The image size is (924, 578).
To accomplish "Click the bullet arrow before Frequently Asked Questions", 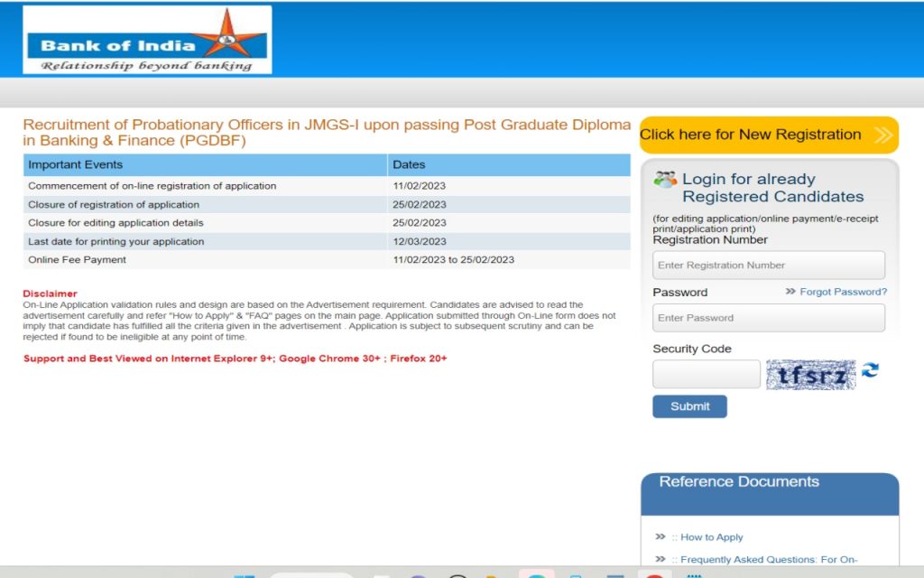I will (x=661, y=559).
